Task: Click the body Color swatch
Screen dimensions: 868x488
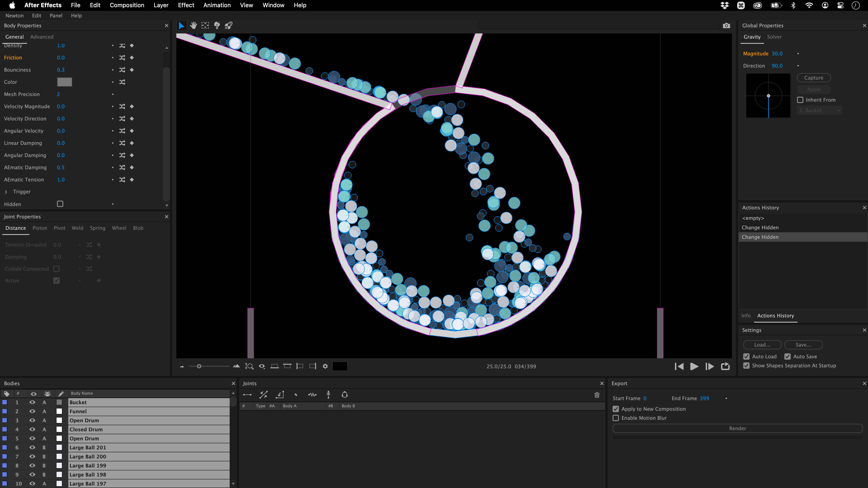Action: 64,82
